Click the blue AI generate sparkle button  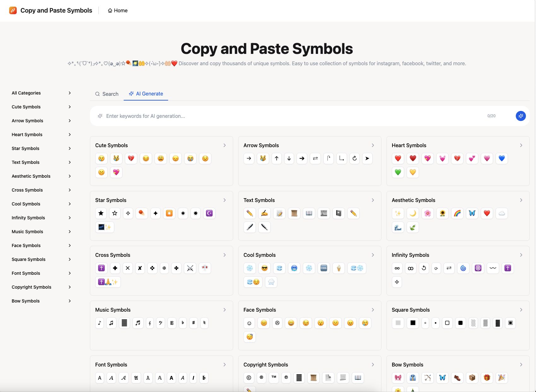521,116
